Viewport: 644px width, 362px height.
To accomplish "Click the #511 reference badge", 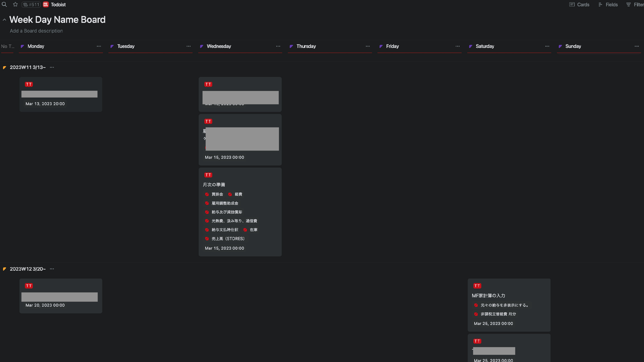I will [x=31, y=5].
